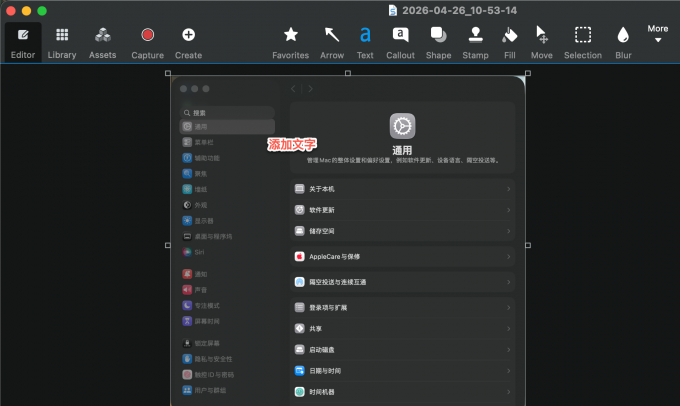Open the Assets panel
This screenshot has height=406, width=680.
(103, 43)
